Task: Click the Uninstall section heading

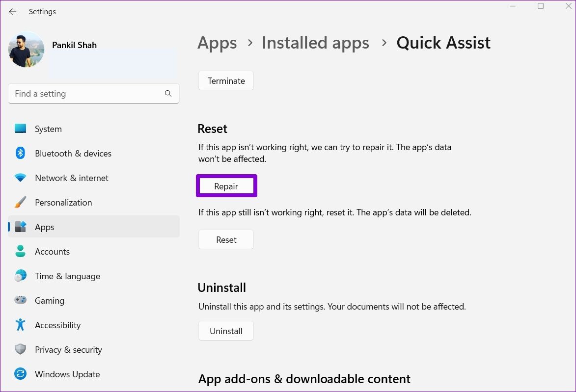Action: tap(222, 288)
